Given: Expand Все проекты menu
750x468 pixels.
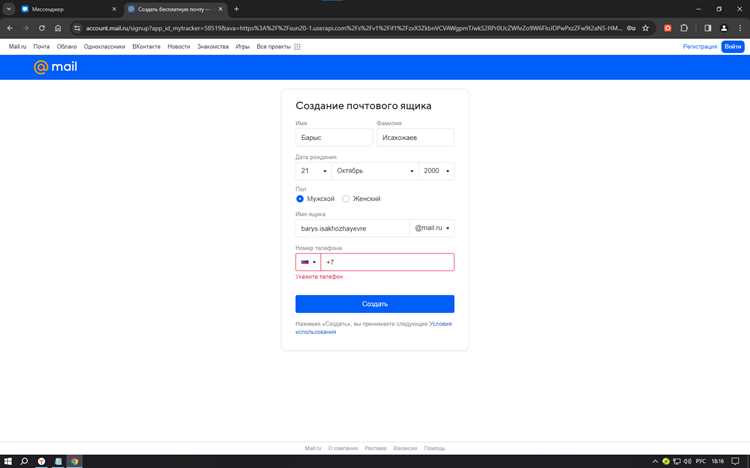Looking at the screenshot, I should click(274, 46).
